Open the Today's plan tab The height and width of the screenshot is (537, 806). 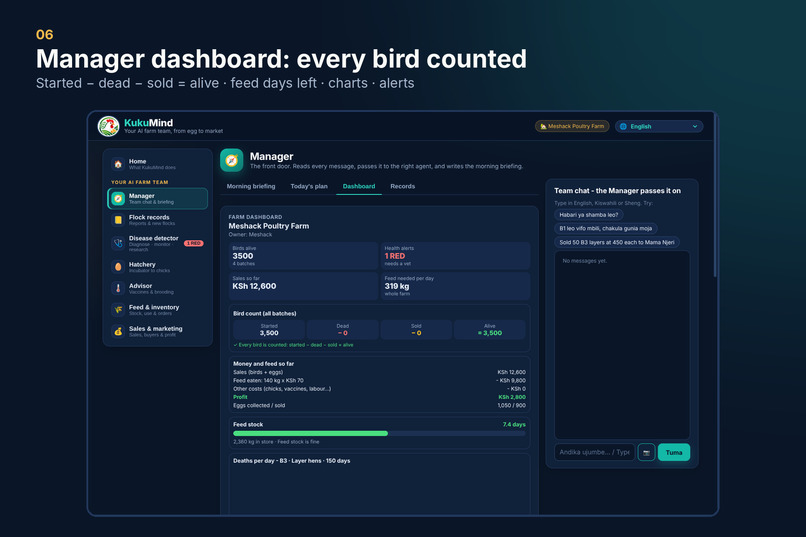[309, 187]
